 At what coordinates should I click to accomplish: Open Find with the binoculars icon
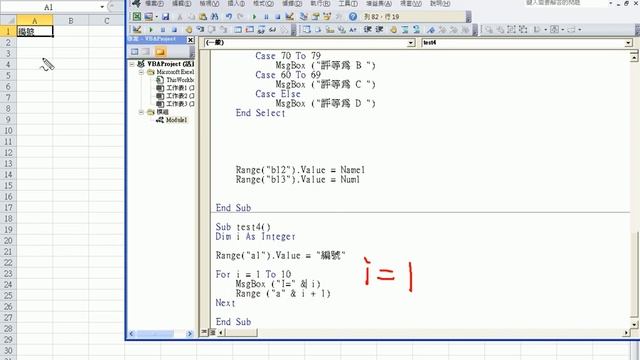(x=214, y=16)
